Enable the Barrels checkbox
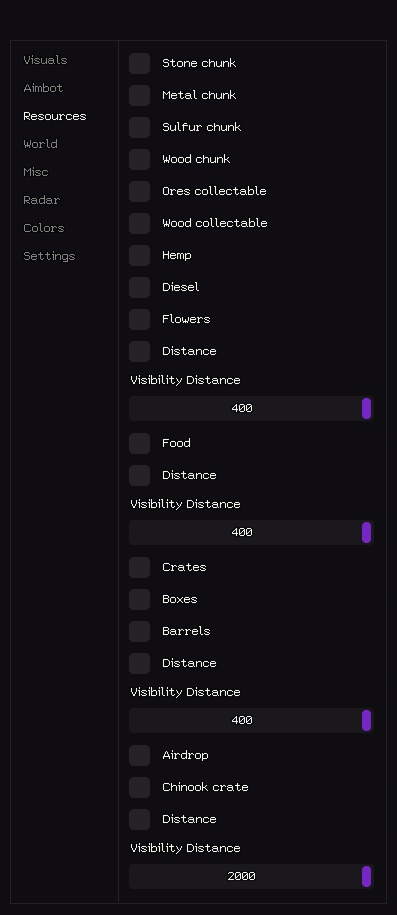Viewport: 397px width, 915px height. 140,631
